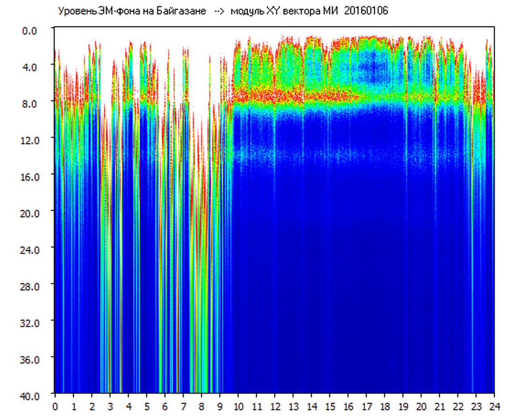Click hour 17 tick label on horizontal axis
This screenshot has width=512, height=420.
pos(367,407)
